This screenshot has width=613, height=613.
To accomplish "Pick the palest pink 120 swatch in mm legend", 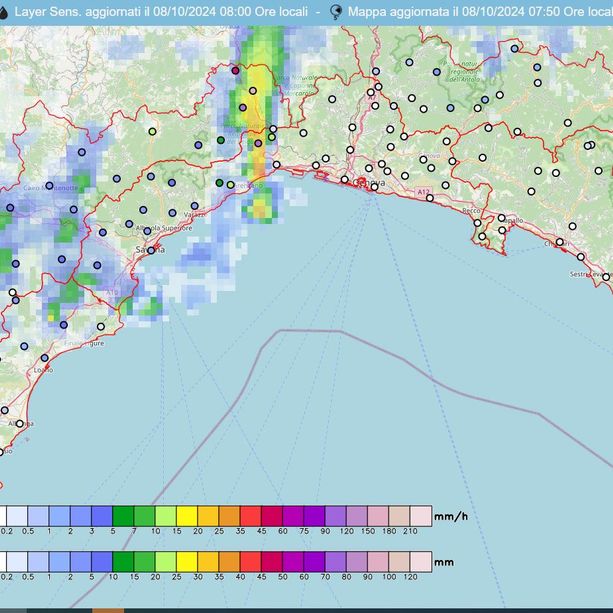I will point(421,562).
